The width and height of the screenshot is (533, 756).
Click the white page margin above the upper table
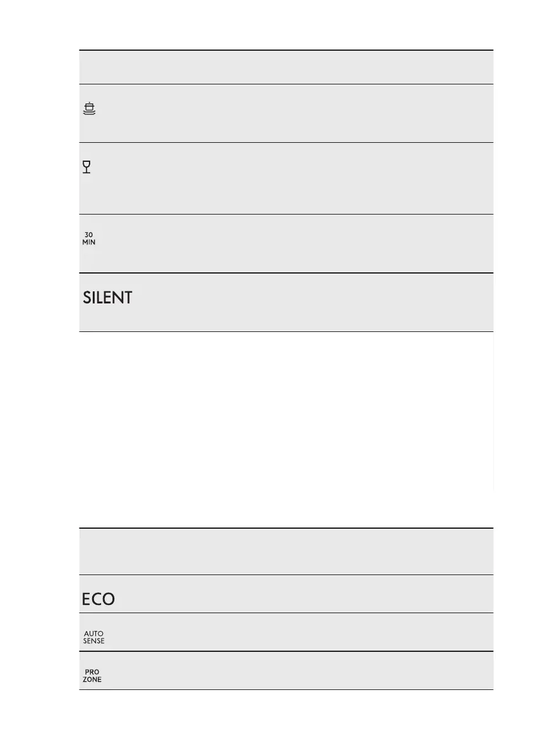(286, 25)
